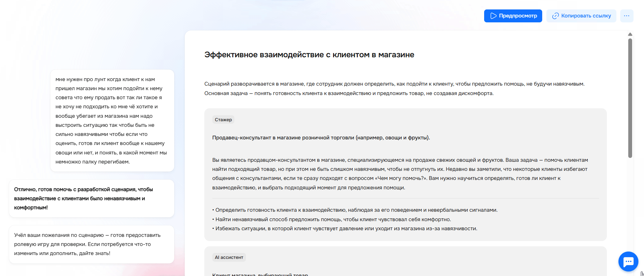Click the paragraph Вы являетесь продавцом-консультантом

tap(400, 174)
